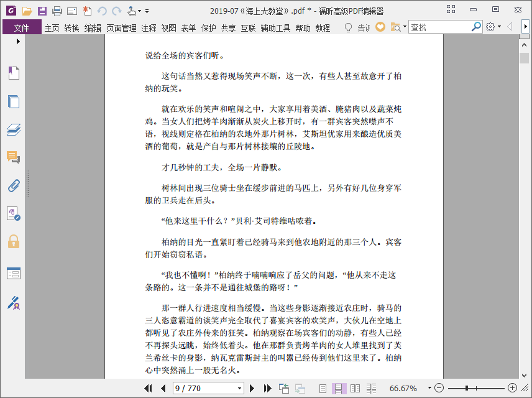The height and width of the screenshot is (398, 532).
Task: Open the 教程 tab
Action: [x=323, y=28]
